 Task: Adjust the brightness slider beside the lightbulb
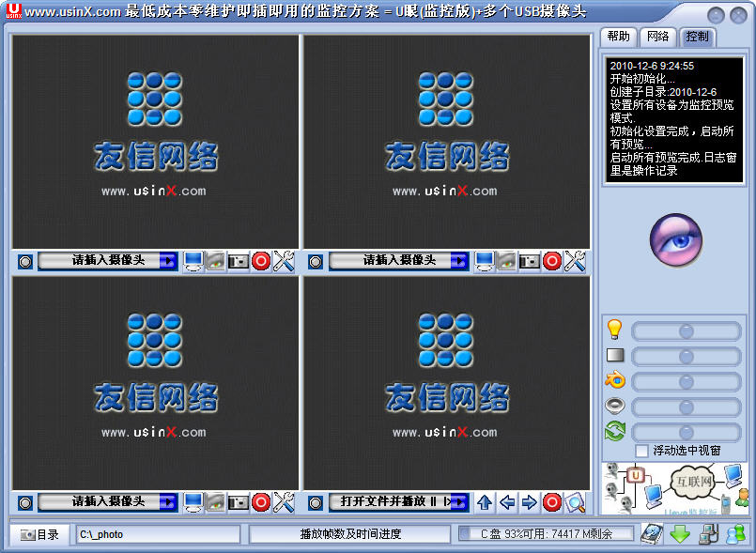686,330
